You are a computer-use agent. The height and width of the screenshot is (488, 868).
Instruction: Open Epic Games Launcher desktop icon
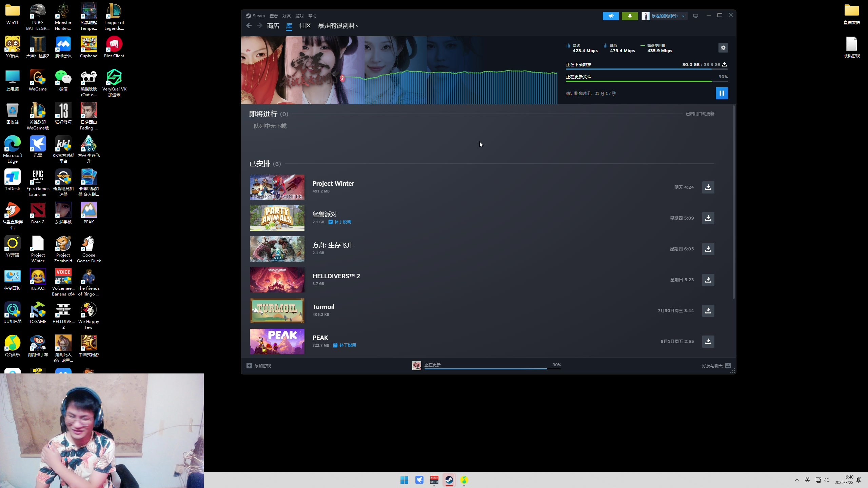38,183
